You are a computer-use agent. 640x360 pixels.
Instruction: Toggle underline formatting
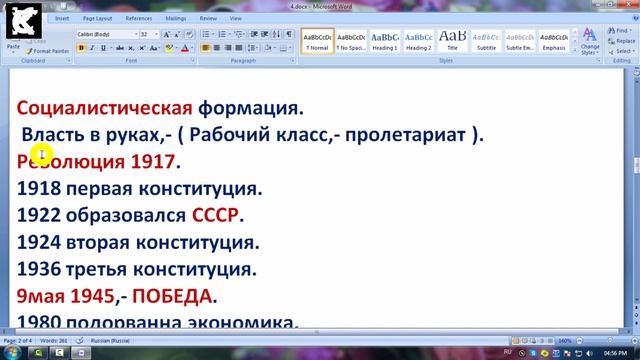tap(103, 48)
